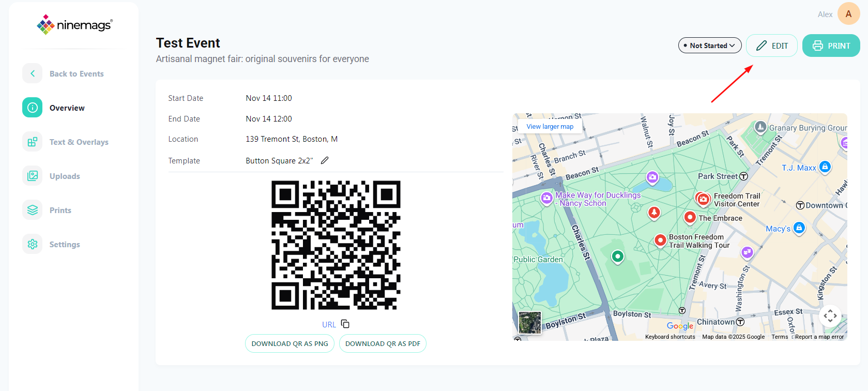
Task: Click the Uploads image icon
Action: coord(33,176)
